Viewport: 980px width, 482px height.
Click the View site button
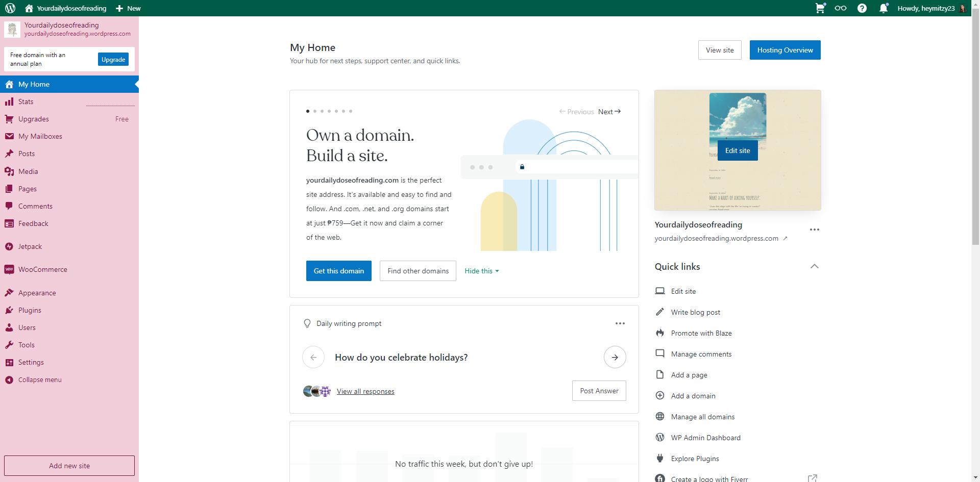coord(720,50)
